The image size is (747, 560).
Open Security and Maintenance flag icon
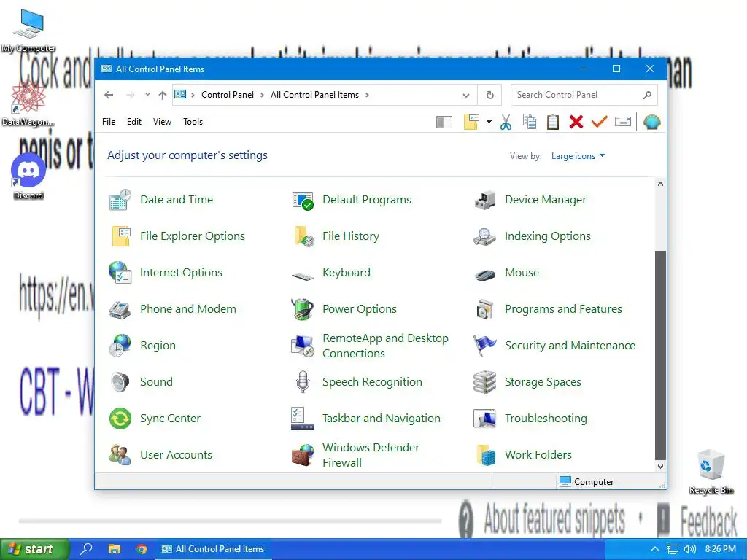click(485, 346)
